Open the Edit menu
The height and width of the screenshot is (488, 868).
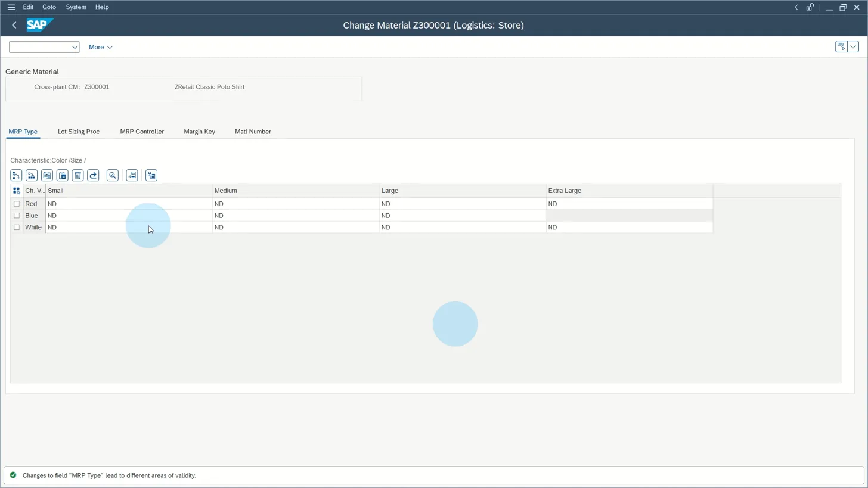[28, 7]
